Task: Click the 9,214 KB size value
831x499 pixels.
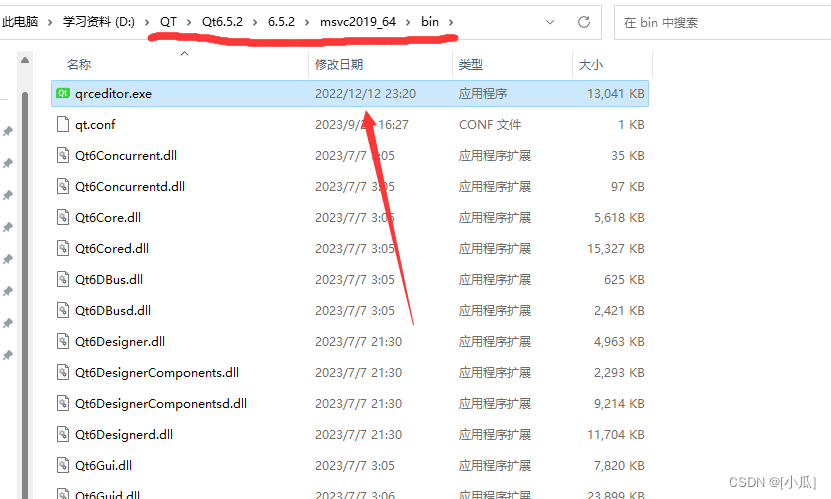Action: [619, 404]
